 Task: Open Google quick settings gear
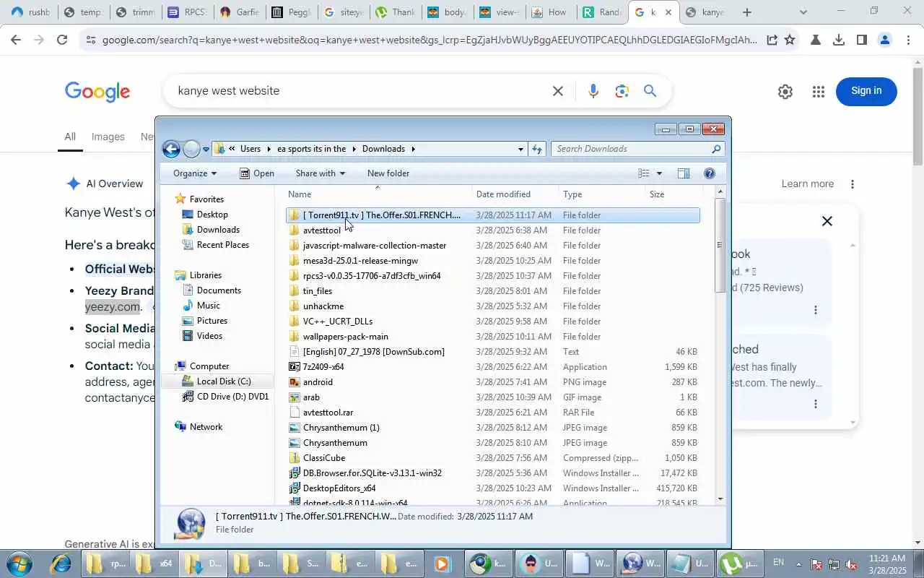785,92
